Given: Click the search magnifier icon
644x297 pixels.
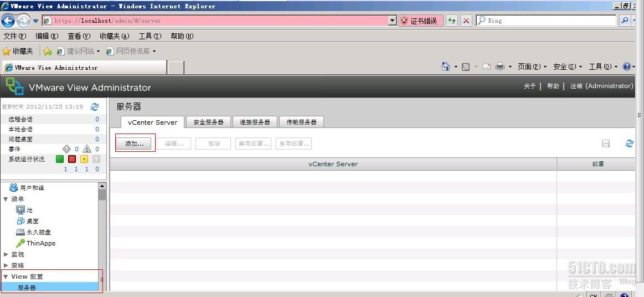Looking at the screenshot, I should tap(625, 21).
